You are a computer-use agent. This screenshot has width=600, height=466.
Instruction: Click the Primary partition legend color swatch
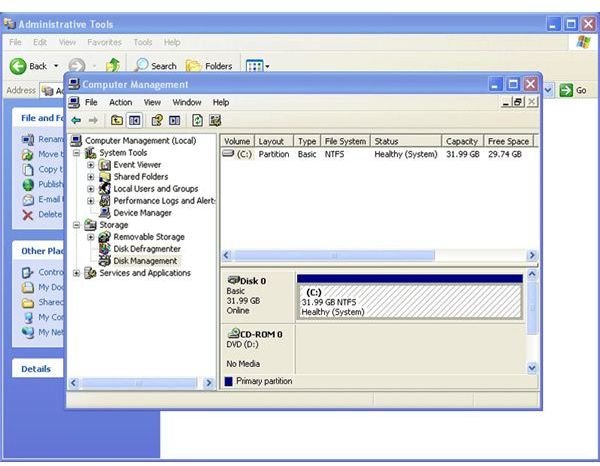(228, 381)
